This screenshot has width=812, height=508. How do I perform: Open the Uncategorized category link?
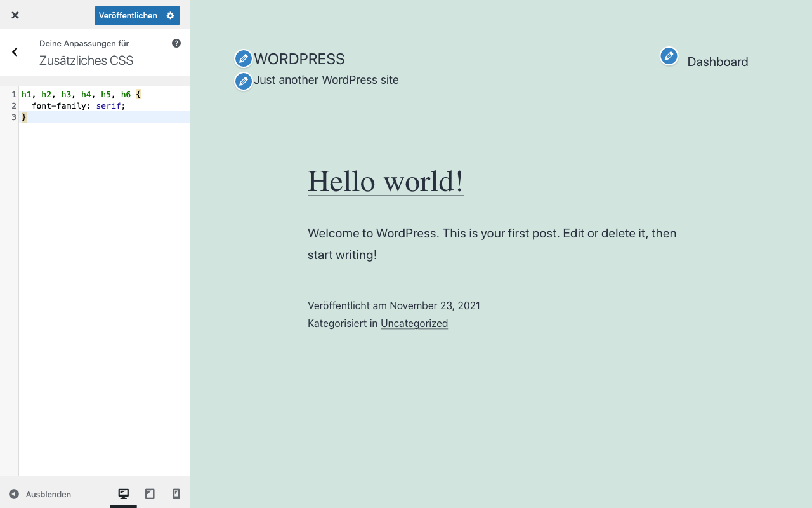[x=414, y=323]
